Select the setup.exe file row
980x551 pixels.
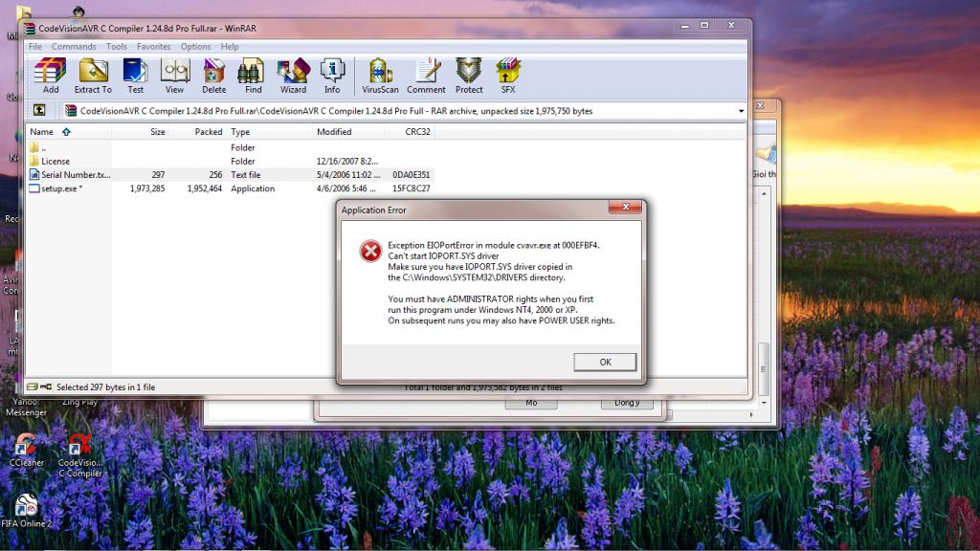coord(230,188)
